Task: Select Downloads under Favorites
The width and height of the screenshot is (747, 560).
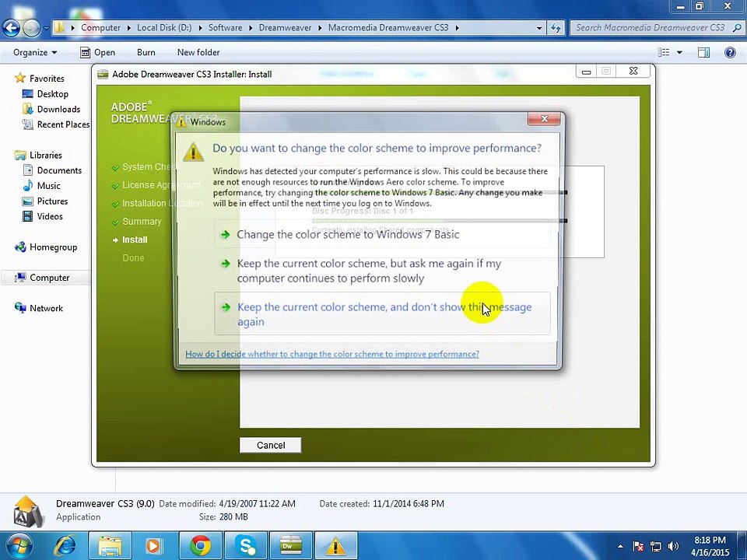Action: [x=58, y=109]
